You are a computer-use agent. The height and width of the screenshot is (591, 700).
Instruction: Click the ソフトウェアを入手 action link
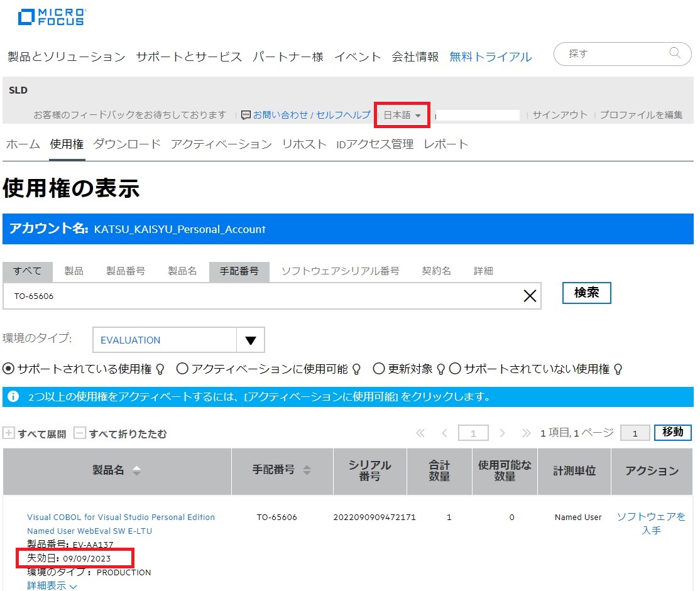pos(651,524)
